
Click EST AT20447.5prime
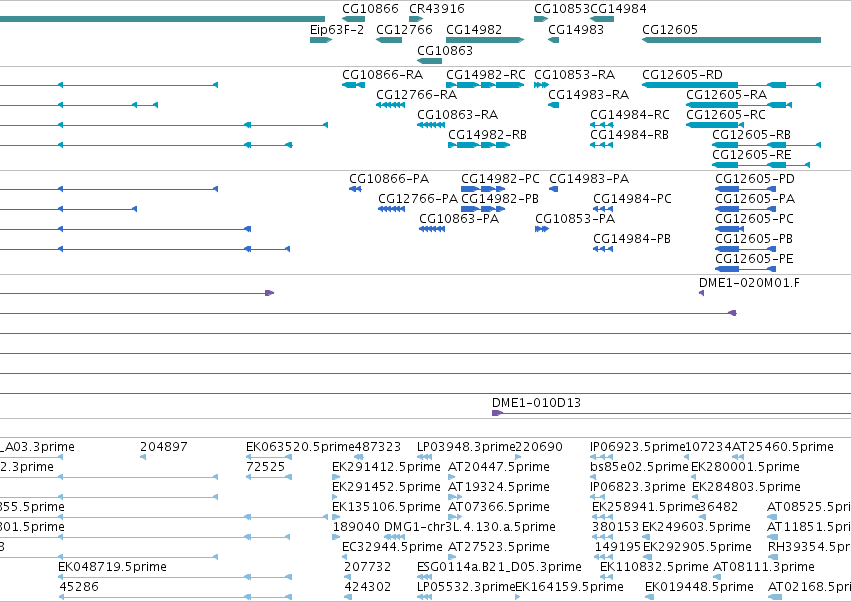(x=498, y=467)
